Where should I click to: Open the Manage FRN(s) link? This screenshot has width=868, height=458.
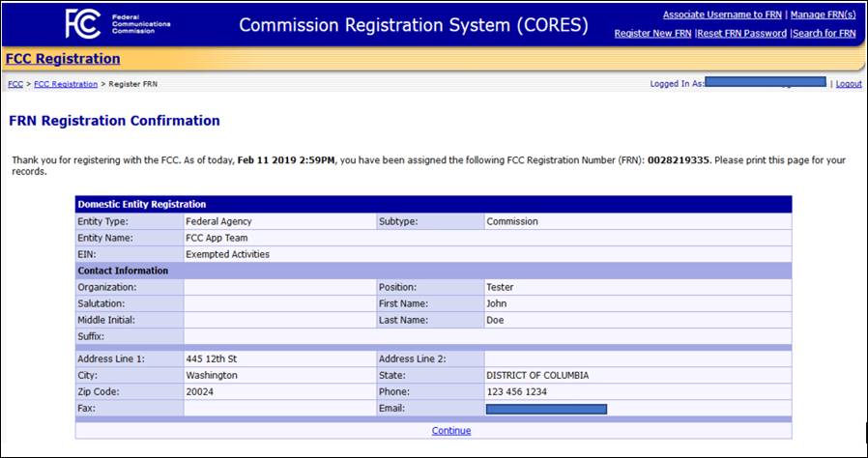823,14
